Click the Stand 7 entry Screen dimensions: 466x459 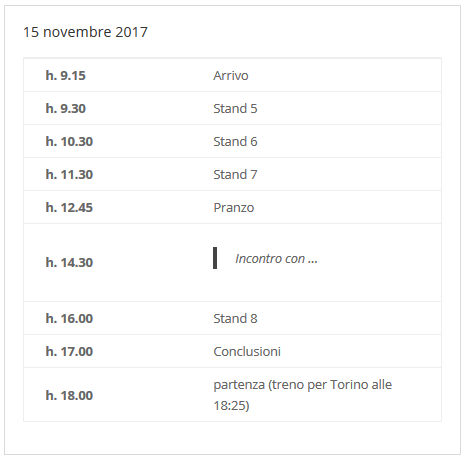235,175
